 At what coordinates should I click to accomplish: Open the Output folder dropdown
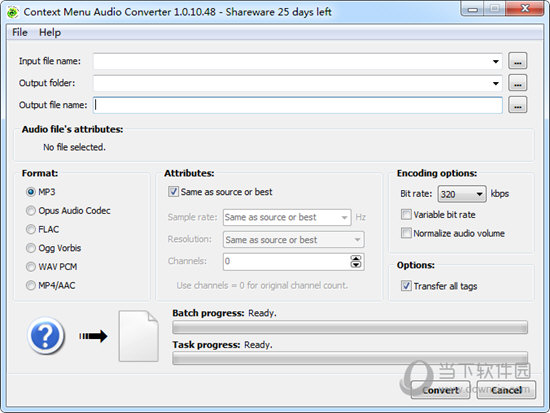pyautogui.click(x=496, y=84)
